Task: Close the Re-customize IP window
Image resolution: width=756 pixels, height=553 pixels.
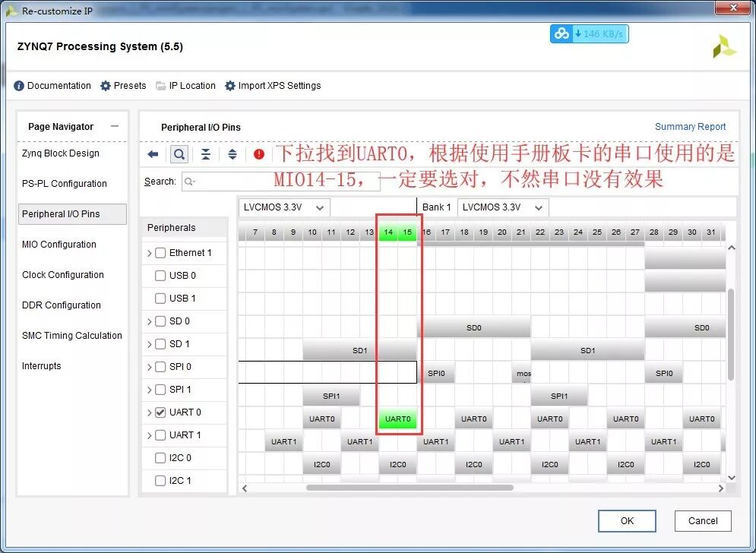Action: [733, 8]
